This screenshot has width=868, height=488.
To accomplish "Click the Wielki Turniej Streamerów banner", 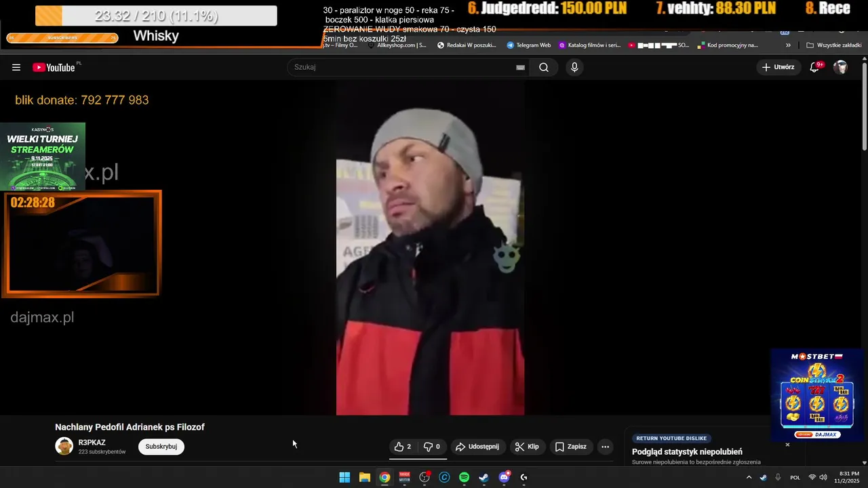I will [43, 157].
